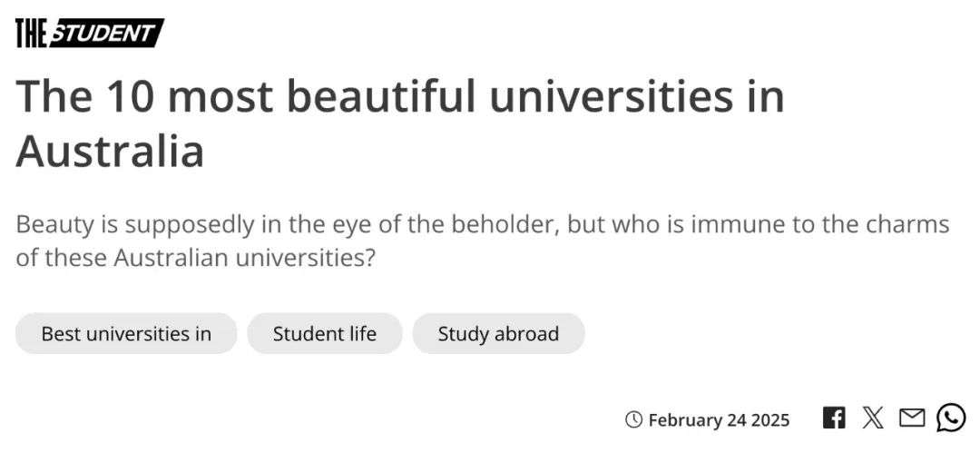Open the Student life tag
This screenshot has width=980, height=453.
324,333
